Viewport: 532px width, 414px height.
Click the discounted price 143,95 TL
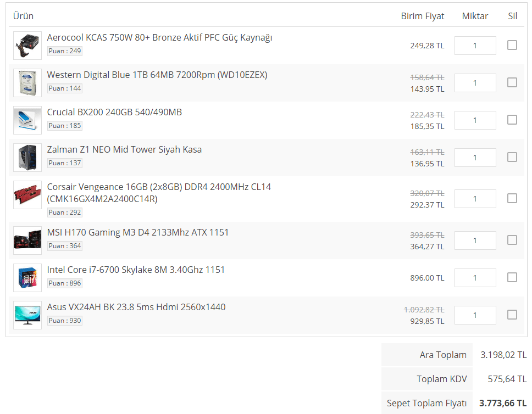[x=427, y=89]
